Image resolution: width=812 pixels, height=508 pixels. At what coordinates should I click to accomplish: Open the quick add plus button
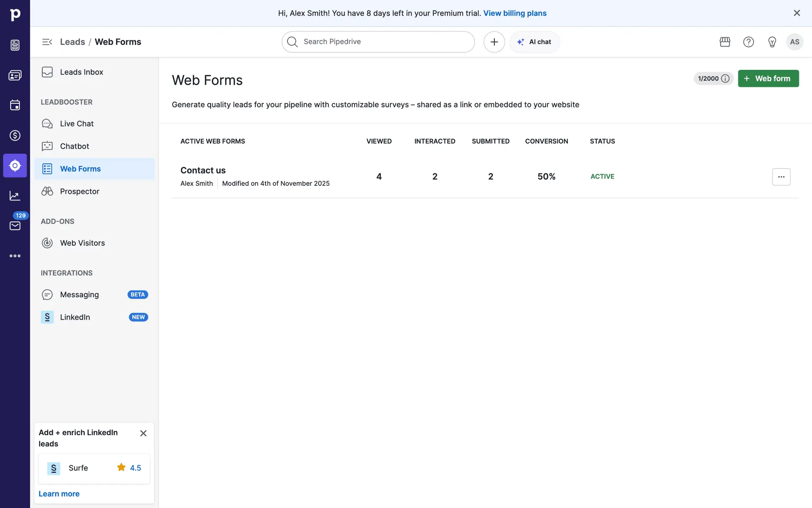pyautogui.click(x=494, y=42)
